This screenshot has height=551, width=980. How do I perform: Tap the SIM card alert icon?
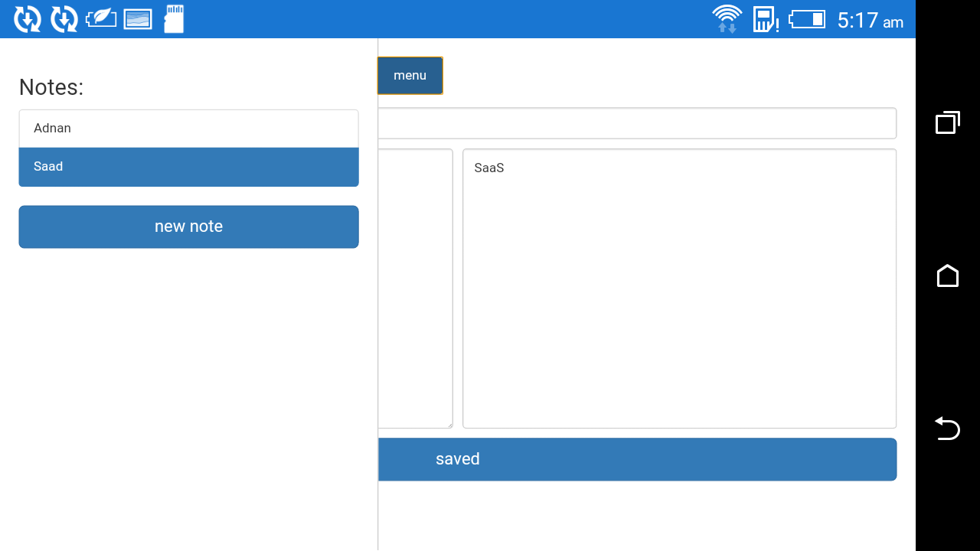pos(765,19)
